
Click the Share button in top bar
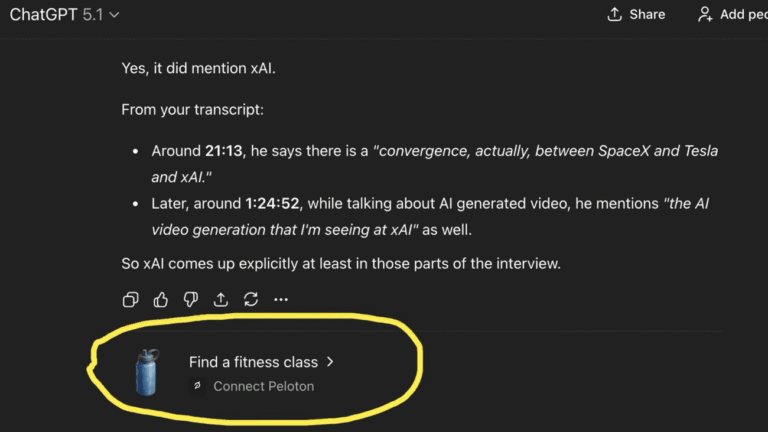click(636, 14)
